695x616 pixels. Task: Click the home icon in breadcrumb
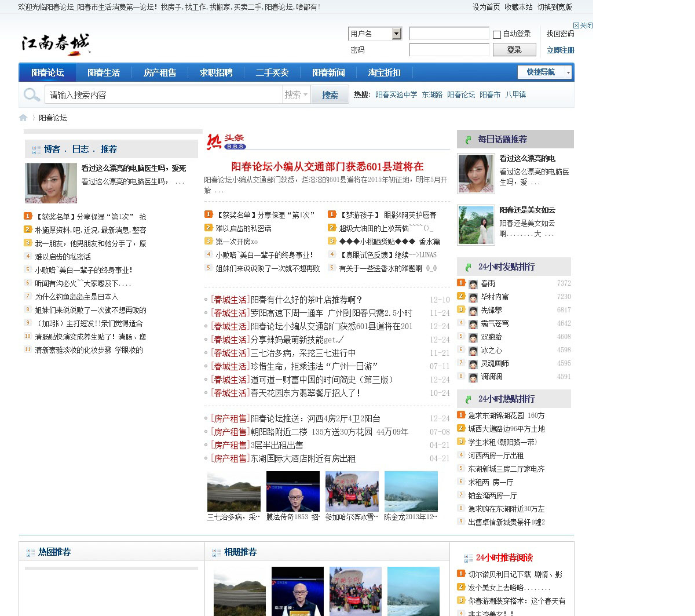pyautogui.click(x=23, y=118)
